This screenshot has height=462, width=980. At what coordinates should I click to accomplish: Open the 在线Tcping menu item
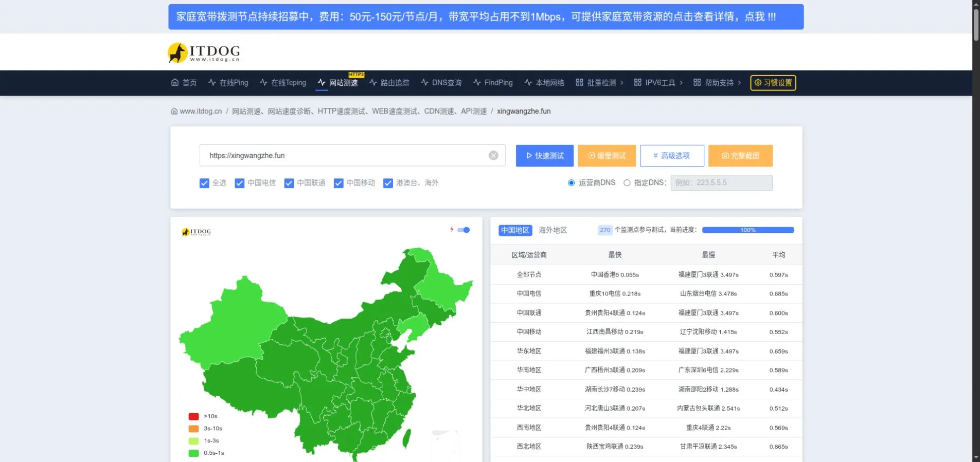pyautogui.click(x=283, y=83)
